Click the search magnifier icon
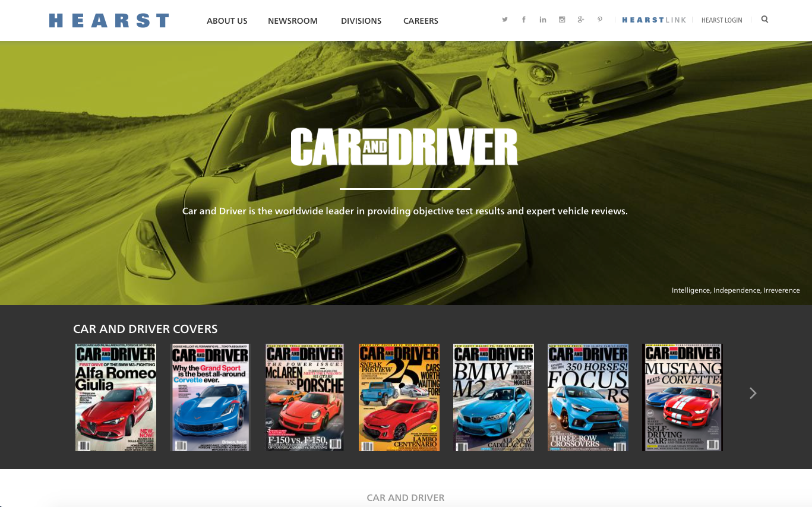Screen dimensions: 812x507 click(x=764, y=20)
